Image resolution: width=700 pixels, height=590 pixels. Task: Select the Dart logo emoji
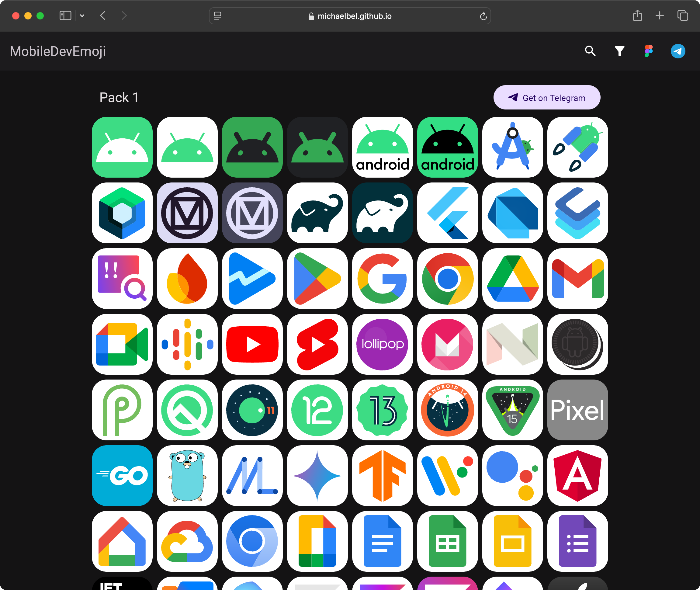[513, 213]
